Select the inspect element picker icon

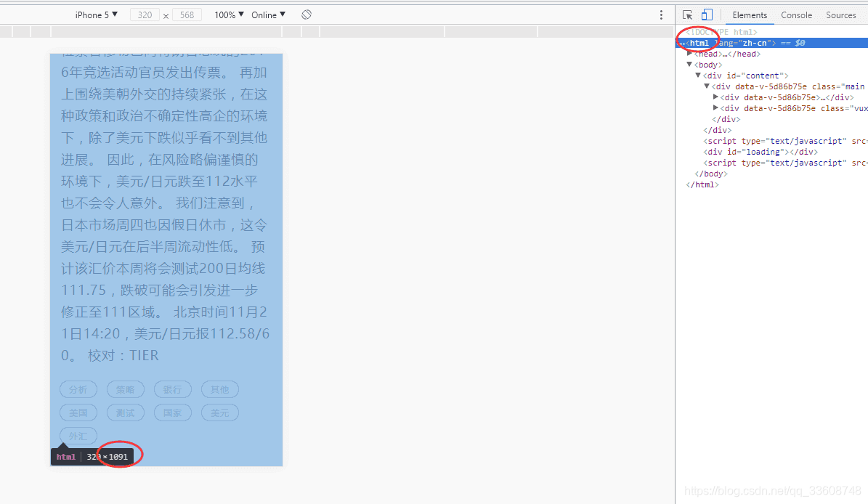[x=687, y=15]
